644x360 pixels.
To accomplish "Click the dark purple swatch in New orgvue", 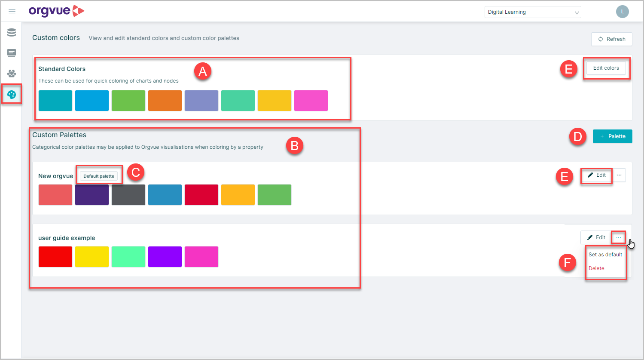I will [92, 195].
